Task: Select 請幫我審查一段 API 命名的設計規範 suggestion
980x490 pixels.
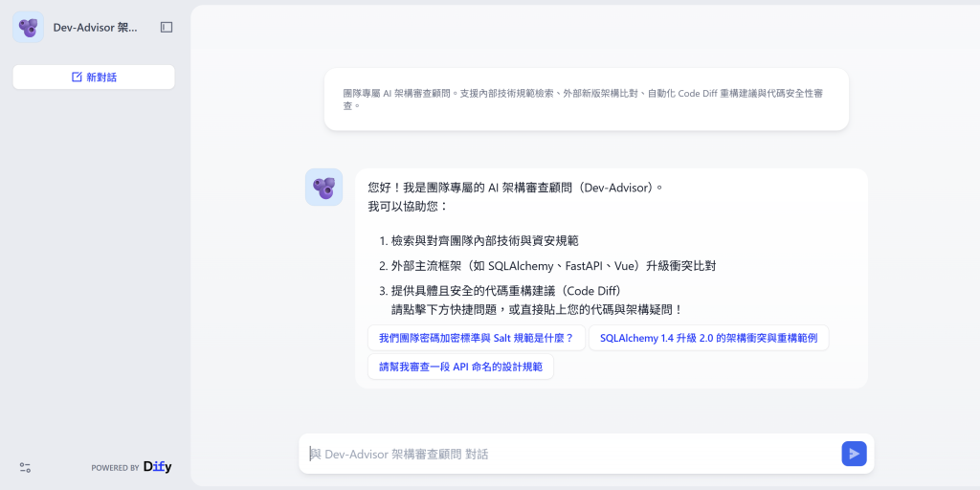Action: [460, 367]
